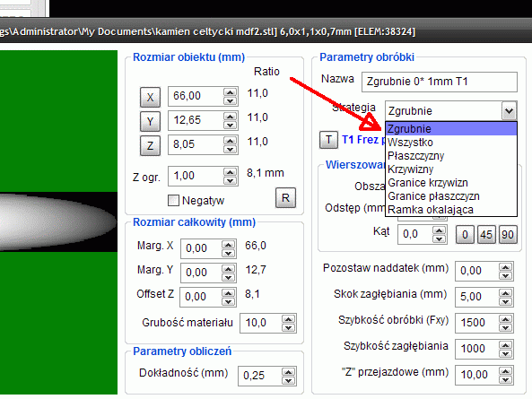This screenshot has width=532, height=399.
Task: Click the X axis size button
Action: click(x=150, y=98)
